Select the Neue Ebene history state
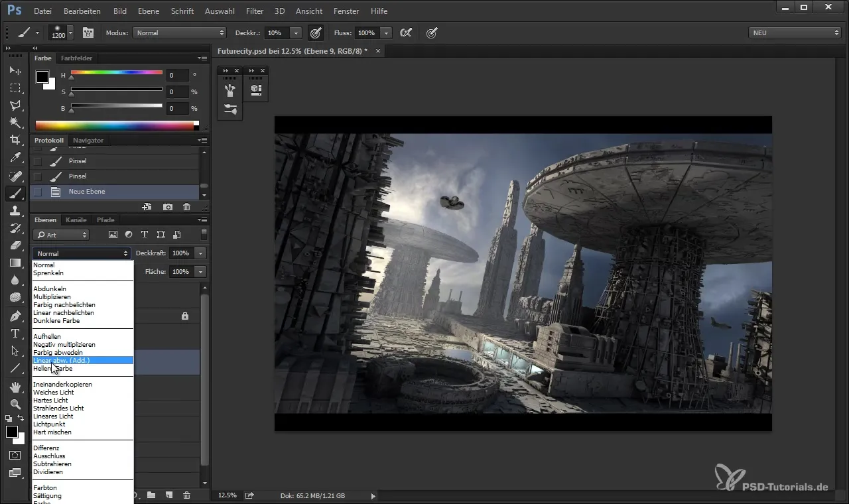The image size is (849, 504). pos(115,192)
